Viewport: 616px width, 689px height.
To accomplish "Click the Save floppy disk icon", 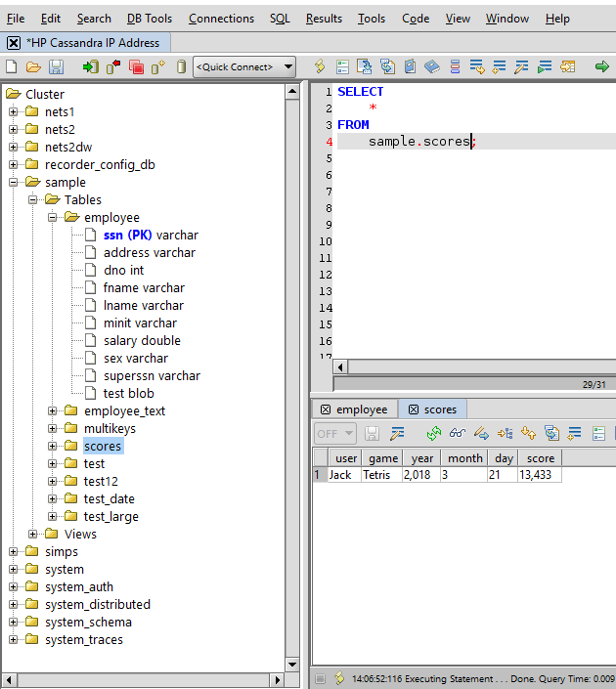I will coord(56,66).
